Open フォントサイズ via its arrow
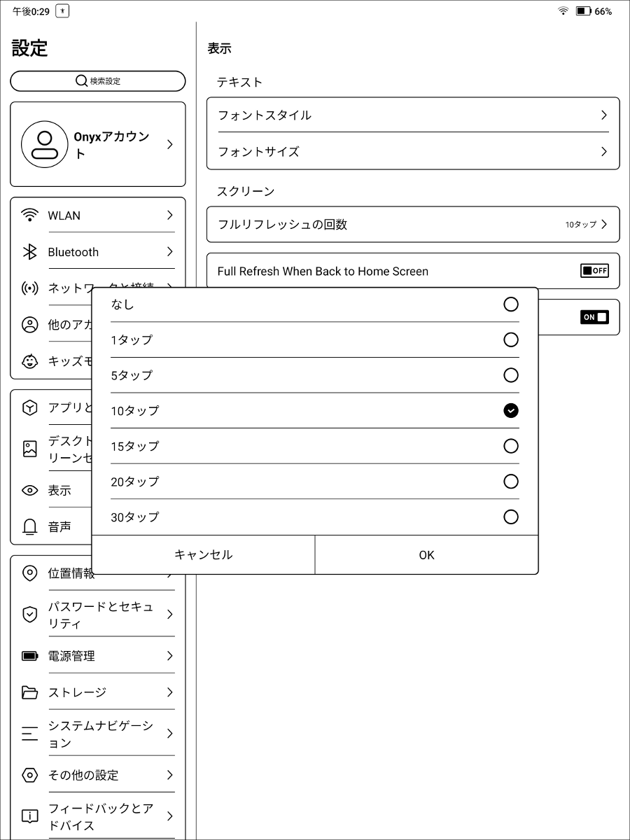The height and width of the screenshot is (840, 630). 605,151
